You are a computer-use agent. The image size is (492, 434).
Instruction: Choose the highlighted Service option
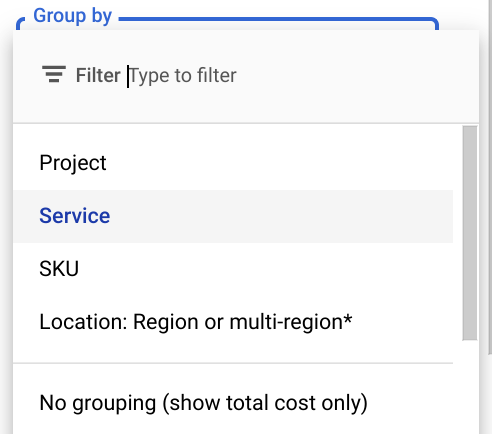[x=233, y=216]
